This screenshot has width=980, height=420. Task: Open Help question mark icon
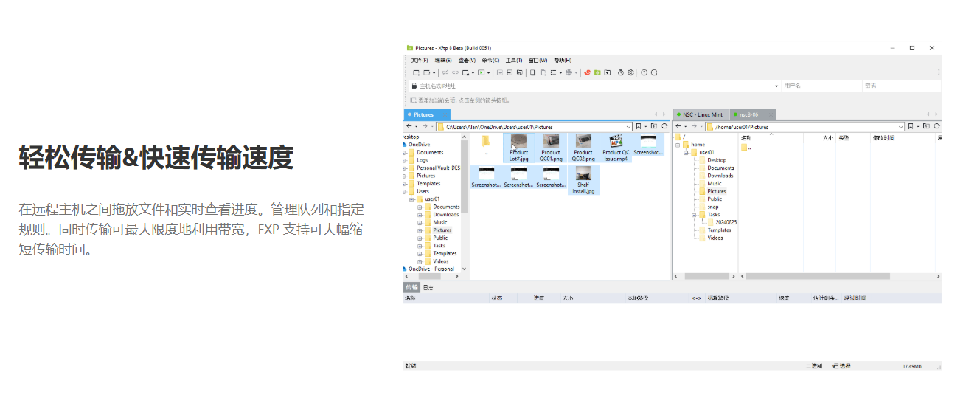644,72
